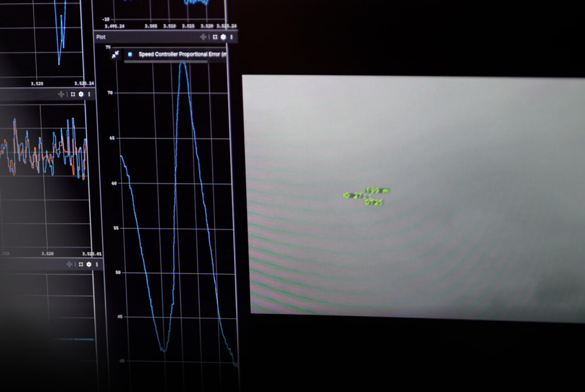Open settings gear for the orange-blue plot panel
Image resolution: width=585 pixels, height=392 pixels.
(x=81, y=94)
